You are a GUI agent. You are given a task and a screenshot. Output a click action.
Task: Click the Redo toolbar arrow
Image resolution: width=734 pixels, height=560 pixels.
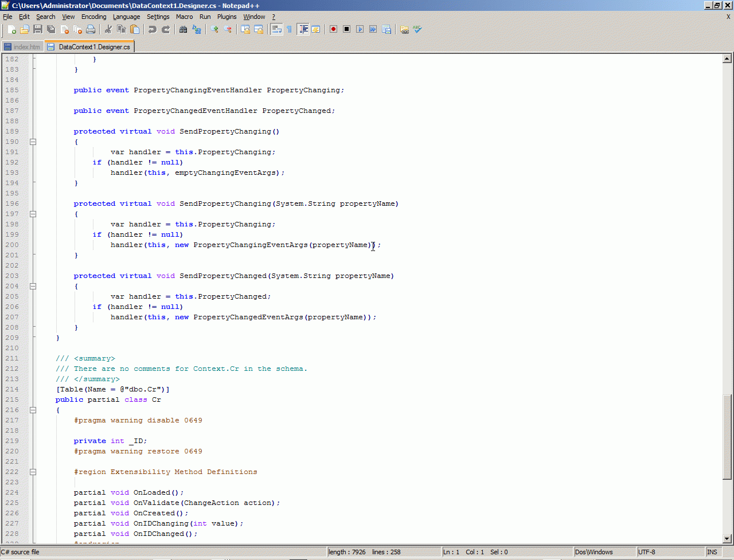(x=166, y=29)
